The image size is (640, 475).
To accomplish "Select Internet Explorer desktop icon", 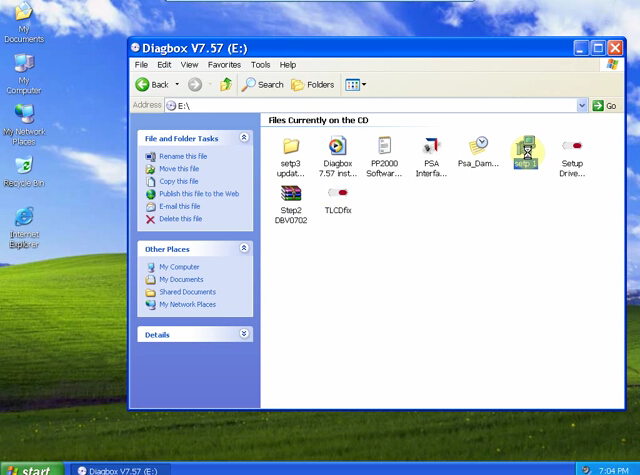I will [24, 228].
